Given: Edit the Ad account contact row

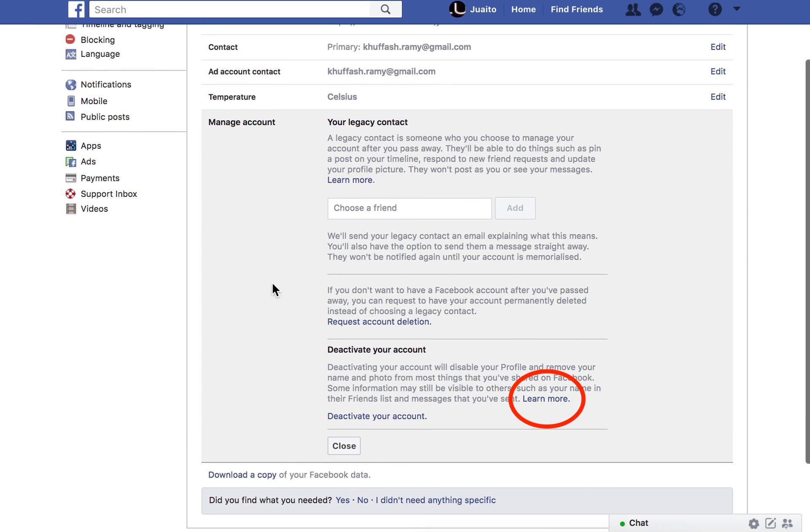Looking at the screenshot, I should pyautogui.click(x=718, y=71).
